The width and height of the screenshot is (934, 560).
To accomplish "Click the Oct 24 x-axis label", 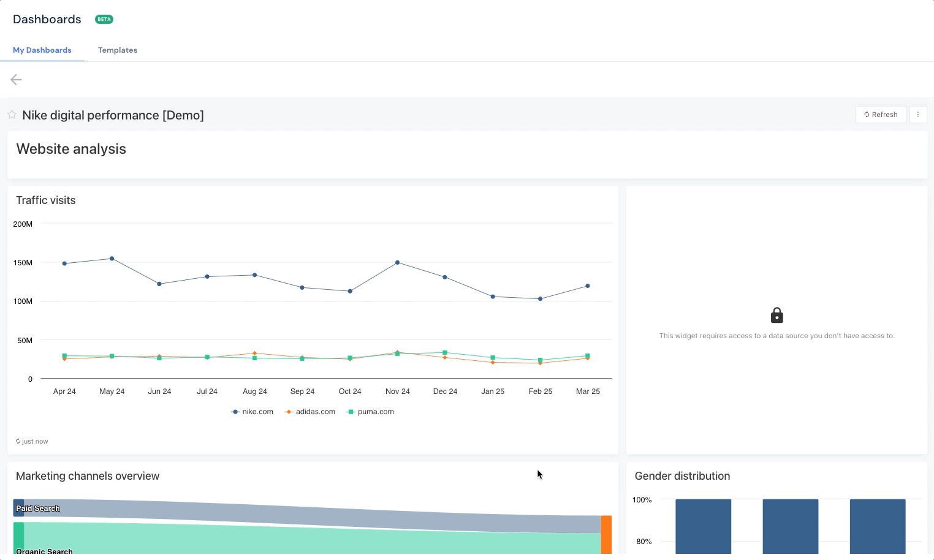I will point(350,392).
